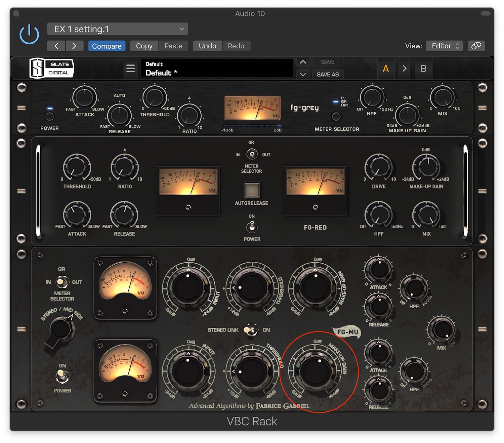
Task: Adjust the FG-Grey Release knob
Action: click(119, 116)
